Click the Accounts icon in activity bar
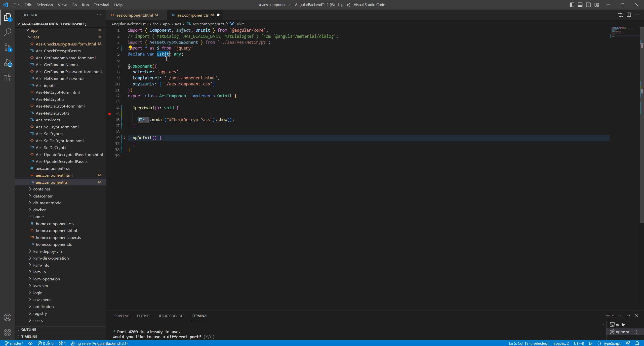 pyautogui.click(x=8, y=317)
